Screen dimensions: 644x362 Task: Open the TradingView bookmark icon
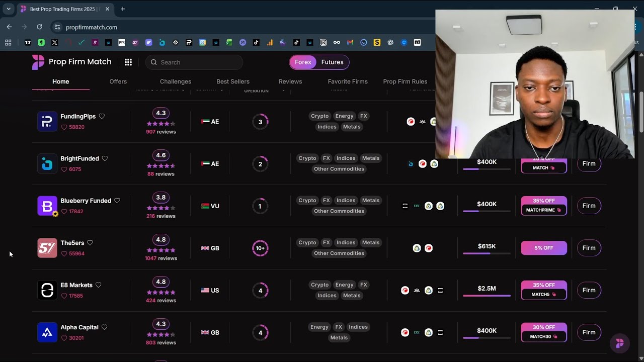point(28,43)
